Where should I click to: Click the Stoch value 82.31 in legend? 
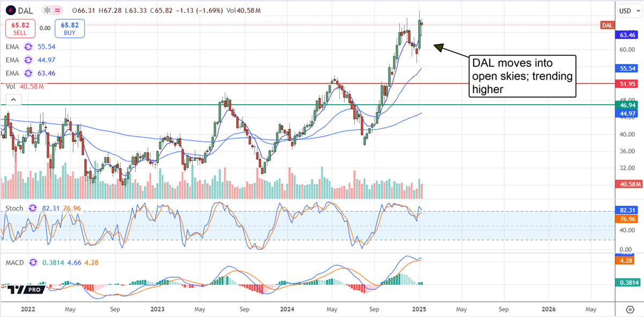click(x=52, y=208)
